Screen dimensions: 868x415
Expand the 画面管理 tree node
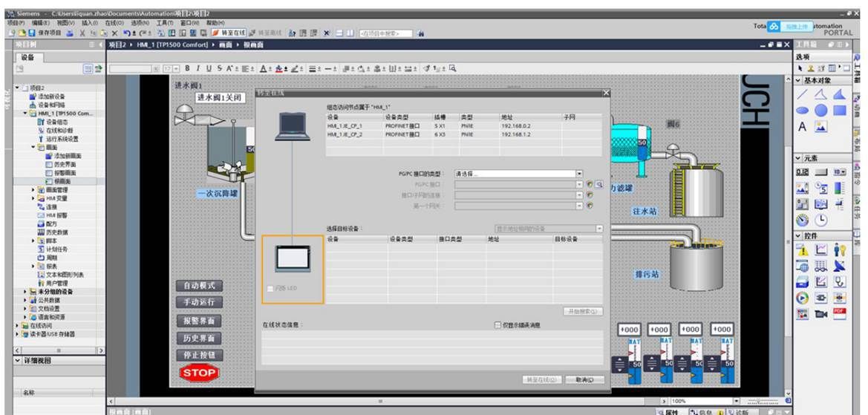click(x=33, y=190)
